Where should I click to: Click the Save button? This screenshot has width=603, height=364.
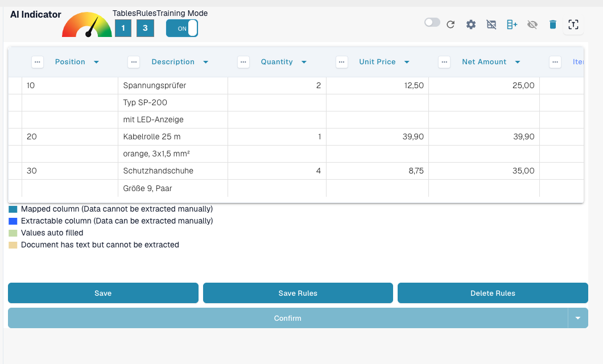coord(103,293)
